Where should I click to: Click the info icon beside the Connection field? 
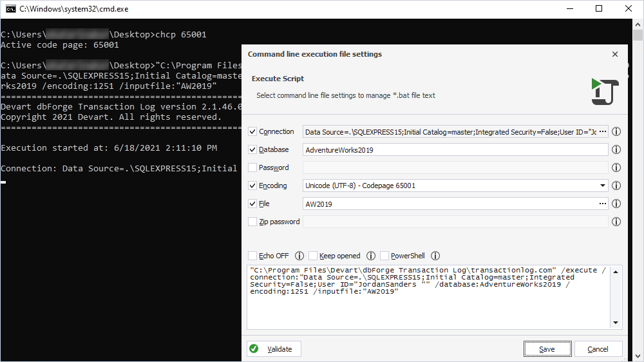point(616,131)
